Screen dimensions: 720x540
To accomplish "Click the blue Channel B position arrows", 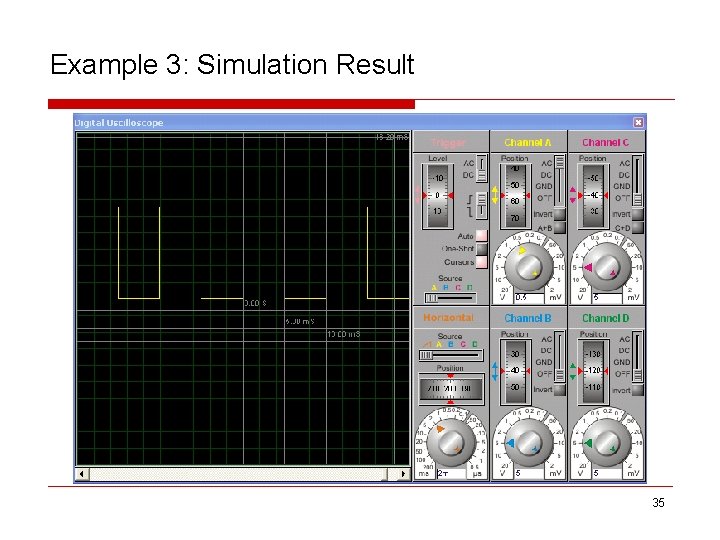I will pyautogui.click(x=495, y=371).
